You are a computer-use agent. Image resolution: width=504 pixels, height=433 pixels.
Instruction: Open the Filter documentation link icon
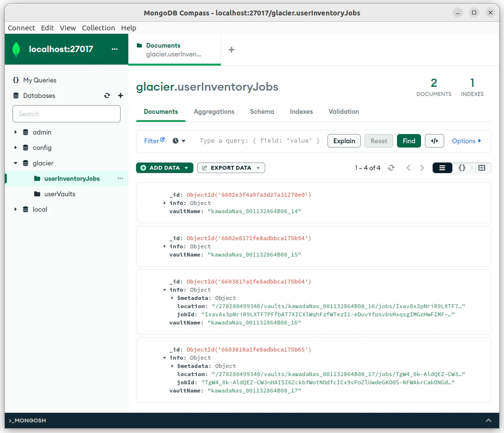pyautogui.click(x=163, y=139)
